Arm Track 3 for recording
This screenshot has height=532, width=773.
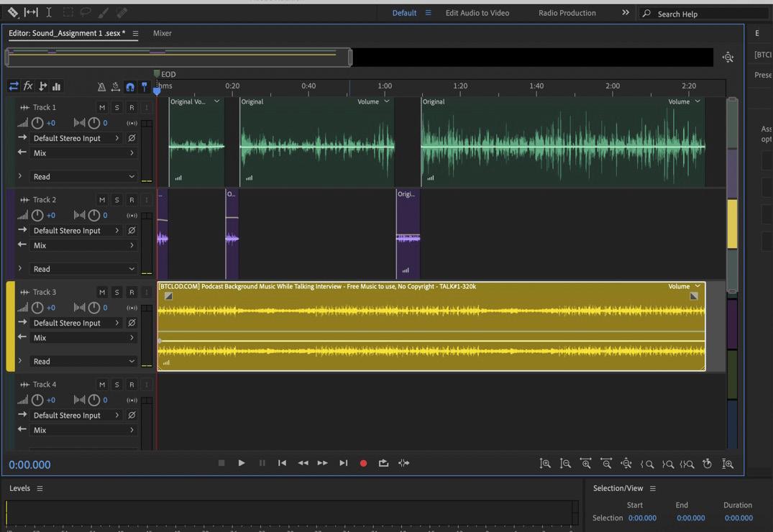pyautogui.click(x=132, y=293)
